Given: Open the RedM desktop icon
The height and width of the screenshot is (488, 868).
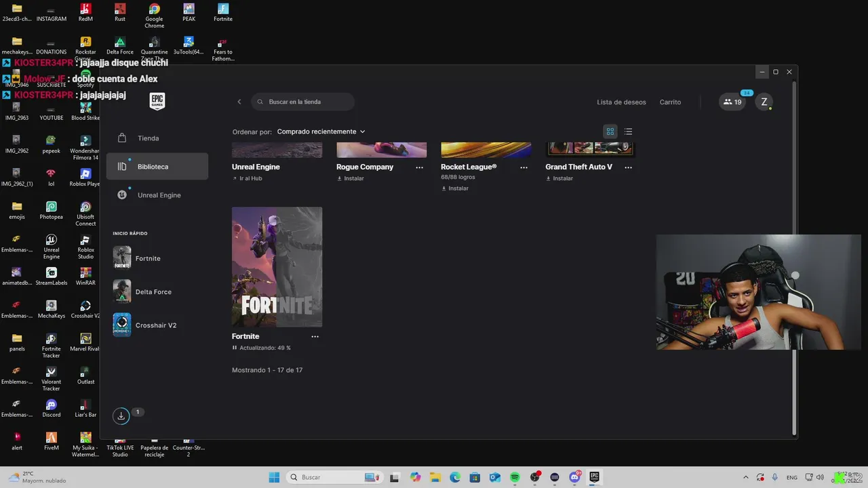Looking at the screenshot, I should point(85,12).
